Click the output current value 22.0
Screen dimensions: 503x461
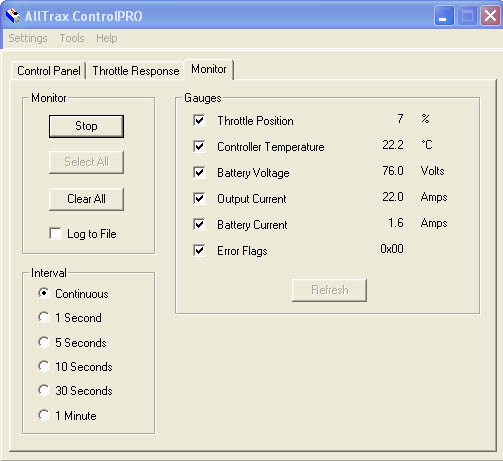[x=393, y=197]
